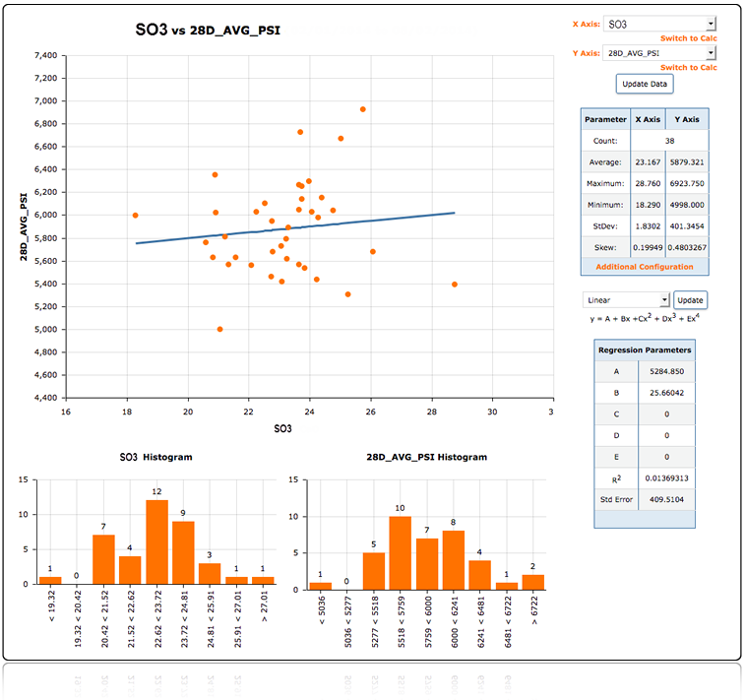Open Additional Configuration link
Image resolution: width=745 pixels, height=700 pixels.
pyautogui.click(x=645, y=267)
